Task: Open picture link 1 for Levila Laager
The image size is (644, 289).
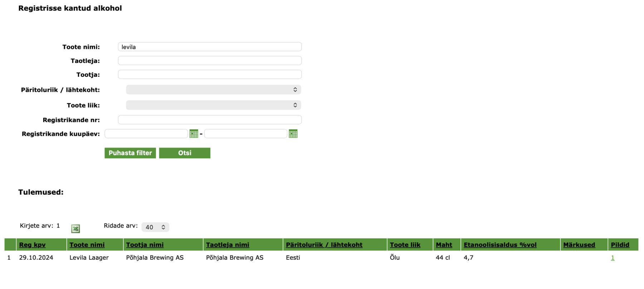Action: [x=613, y=258]
